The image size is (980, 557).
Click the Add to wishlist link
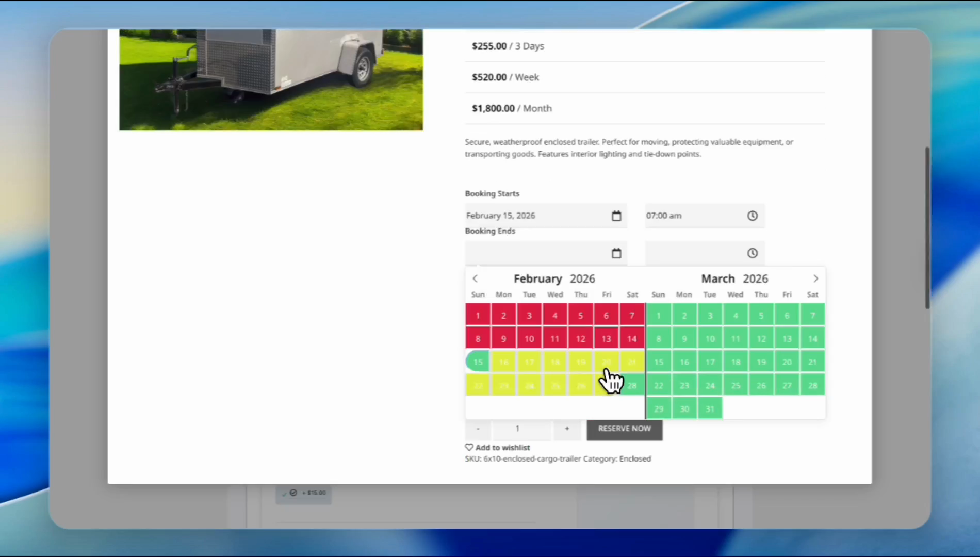click(x=502, y=448)
